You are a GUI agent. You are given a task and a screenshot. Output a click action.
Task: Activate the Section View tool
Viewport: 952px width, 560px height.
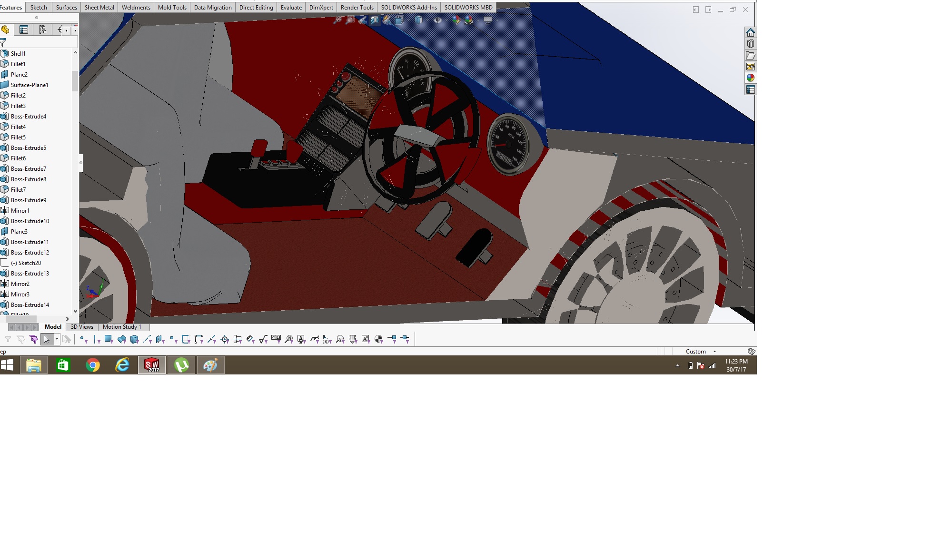375,20
